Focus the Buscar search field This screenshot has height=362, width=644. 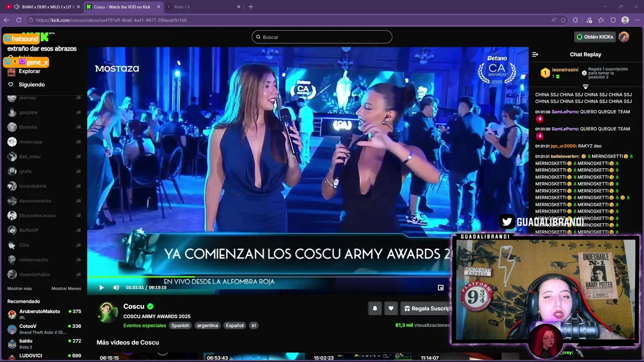point(322,37)
